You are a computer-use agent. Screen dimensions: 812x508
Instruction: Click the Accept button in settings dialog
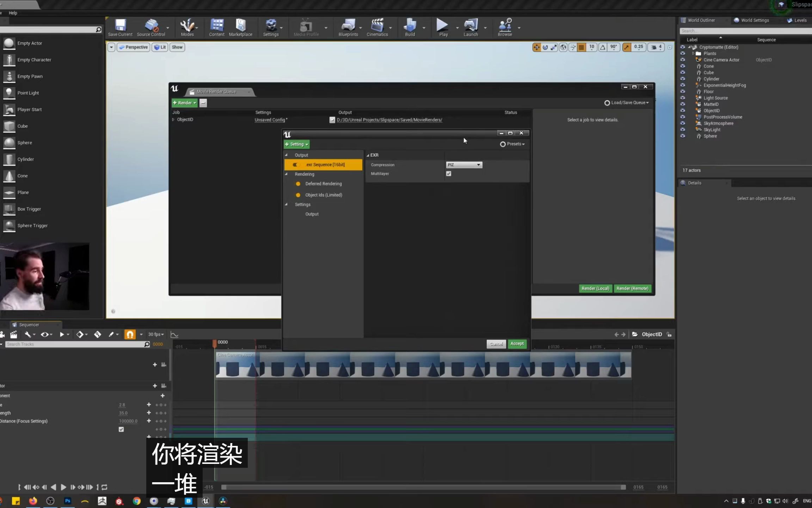click(x=517, y=344)
